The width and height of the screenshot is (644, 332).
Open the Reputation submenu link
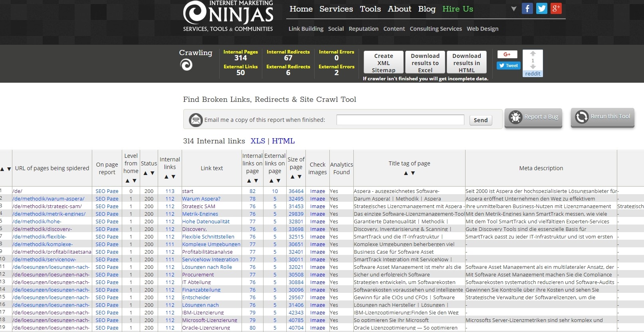(x=363, y=29)
